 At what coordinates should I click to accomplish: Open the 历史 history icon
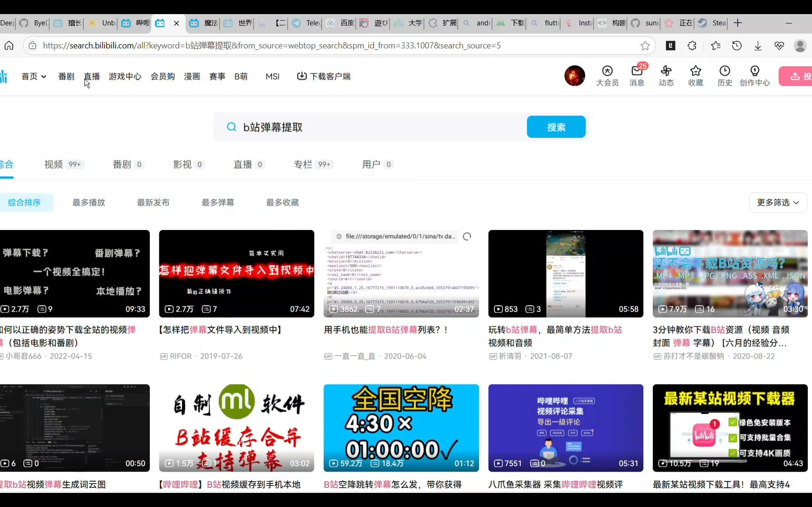[725, 76]
